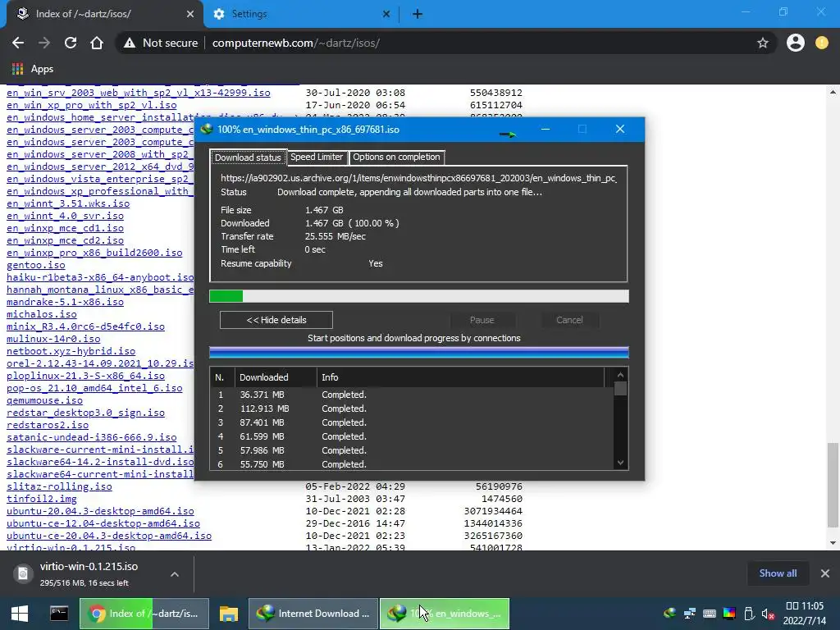Screen dimensions: 840x630
Task: Open the Chrome profile avatar icon
Action: (x=796, y=43)
